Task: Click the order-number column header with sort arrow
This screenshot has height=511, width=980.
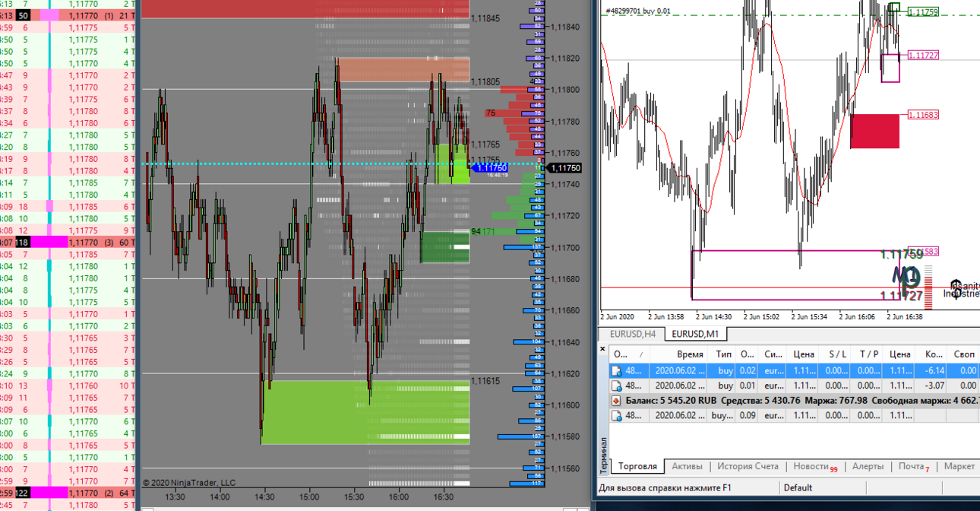Action: point(631,354)
